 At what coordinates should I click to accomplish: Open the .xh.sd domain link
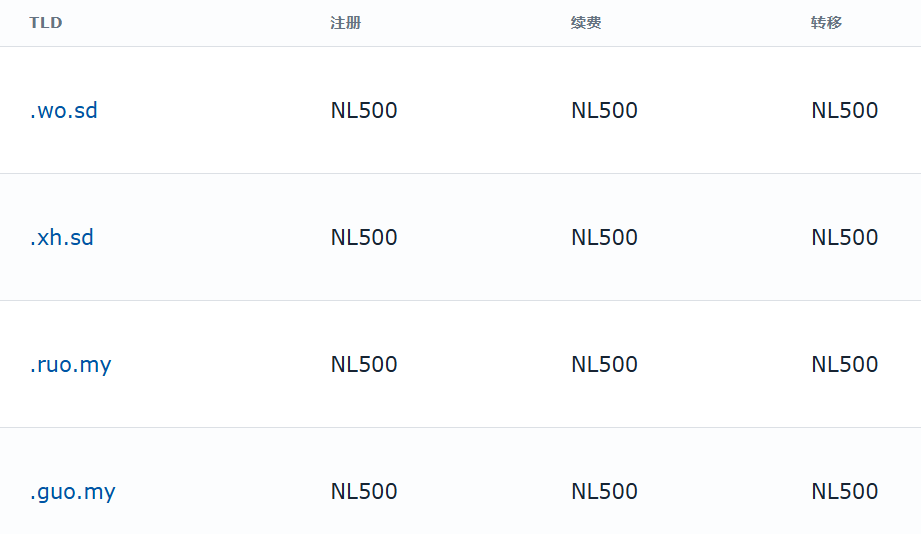pyautogui.click(x=62, y=237)
